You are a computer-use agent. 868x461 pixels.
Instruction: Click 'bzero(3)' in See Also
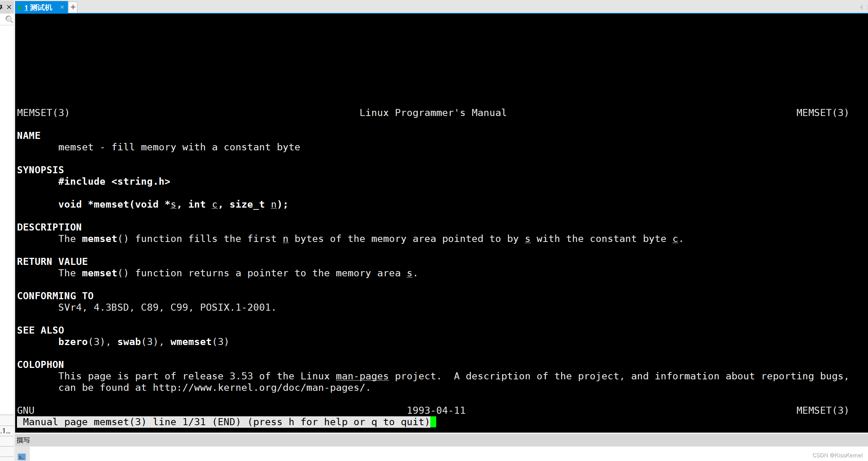pos(82,342)
